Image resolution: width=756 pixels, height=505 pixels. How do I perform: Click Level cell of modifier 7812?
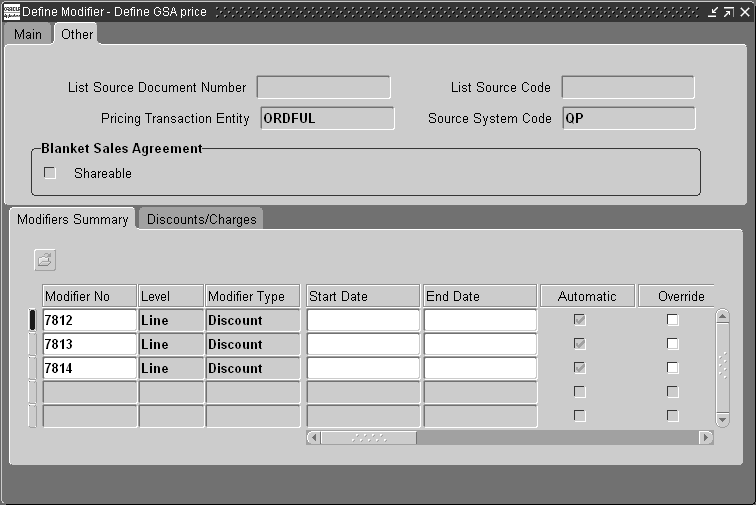pos(171,320)
